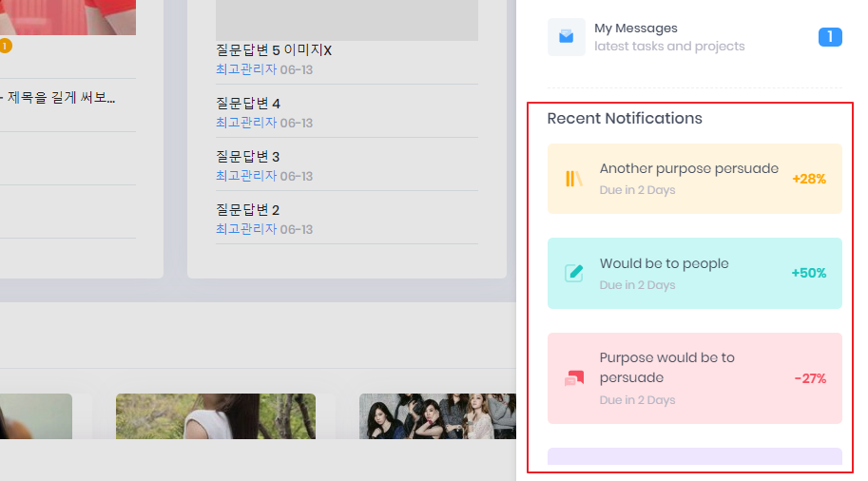Click date 06-13 beside 질문답변 5 author
868x481 pixels.
click(x=297, y=69)
